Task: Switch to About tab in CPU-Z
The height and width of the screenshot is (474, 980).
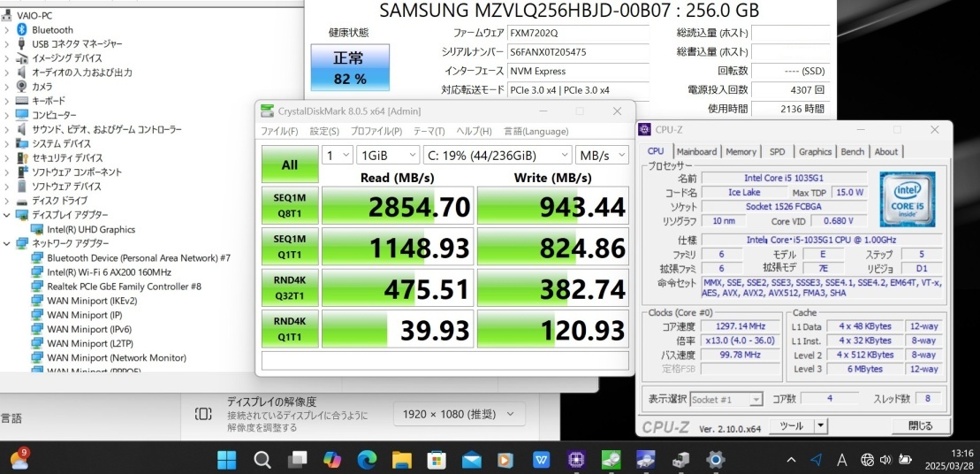Action: (886, 151)
